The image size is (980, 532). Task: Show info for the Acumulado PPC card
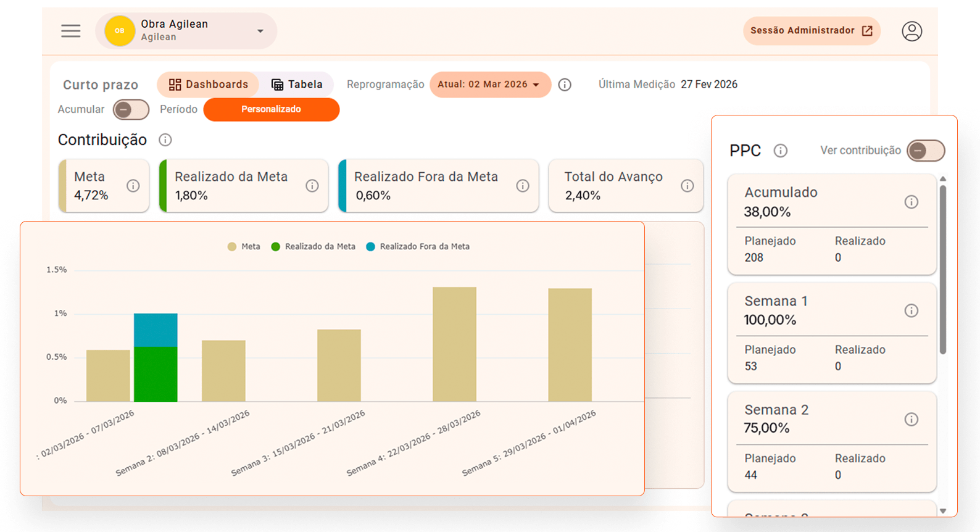[911, 202]
